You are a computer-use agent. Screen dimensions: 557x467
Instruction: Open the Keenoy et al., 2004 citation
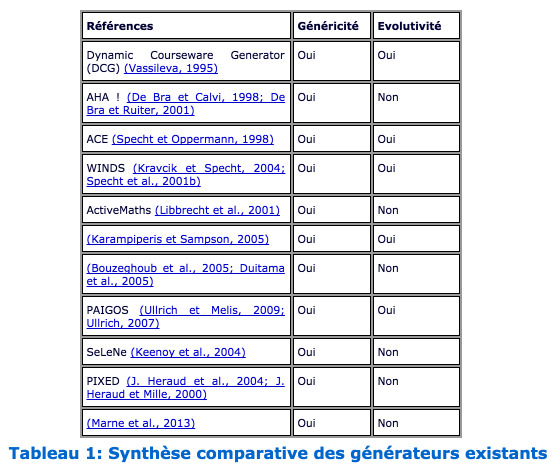[188, 352]
